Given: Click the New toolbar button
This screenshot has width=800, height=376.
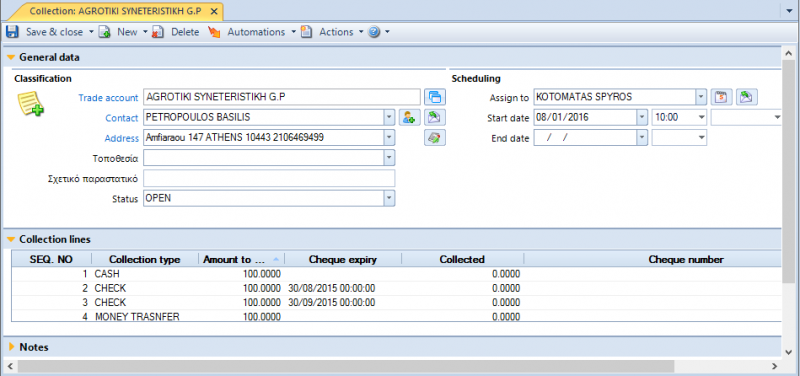Looking at the screenshot, I should click(127, 32).
